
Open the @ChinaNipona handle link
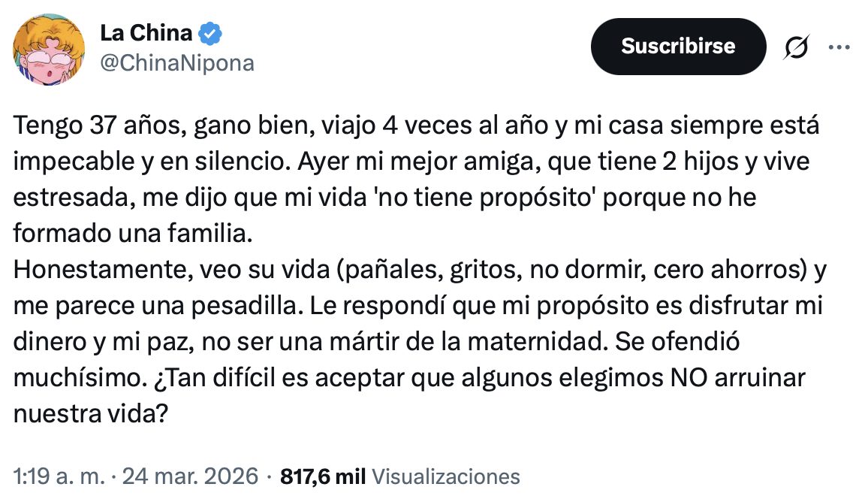pos(177,64)
